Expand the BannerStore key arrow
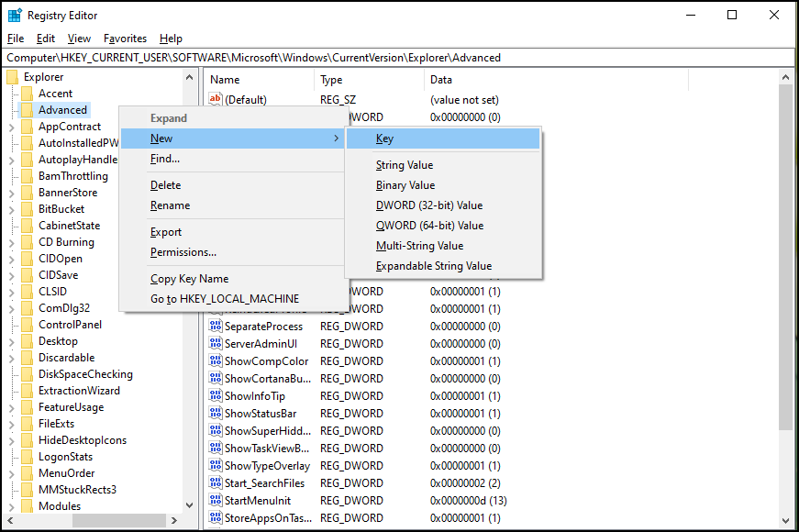The image size is (799, 532). tap(11, 194)
